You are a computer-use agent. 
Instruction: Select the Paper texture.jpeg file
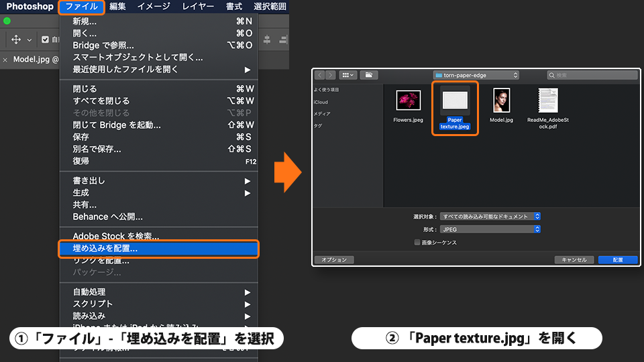[455, 108]
